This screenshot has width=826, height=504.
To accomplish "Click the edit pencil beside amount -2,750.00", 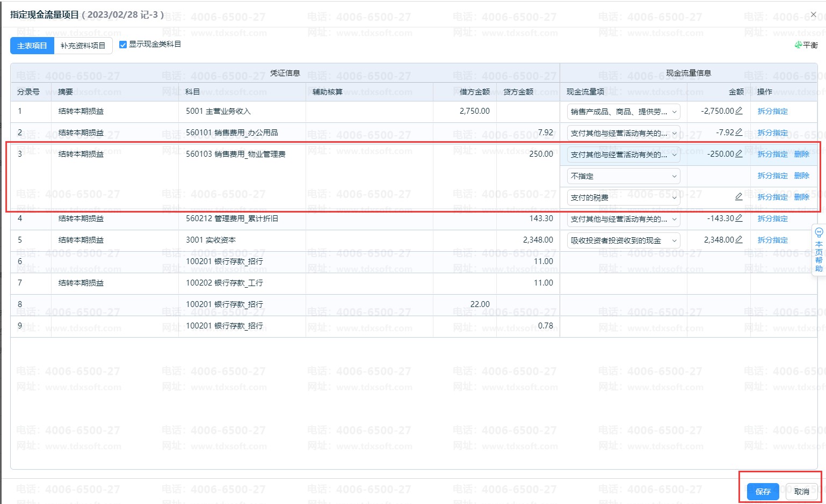I will [739, 111].
